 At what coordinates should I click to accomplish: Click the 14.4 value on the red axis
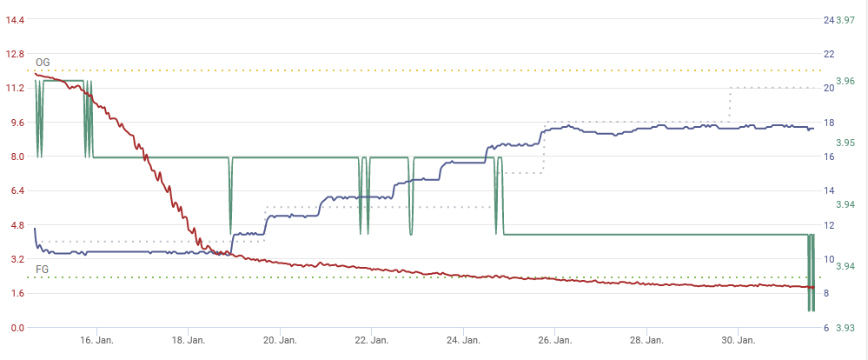pyautogui.click(x=14, y=20)
